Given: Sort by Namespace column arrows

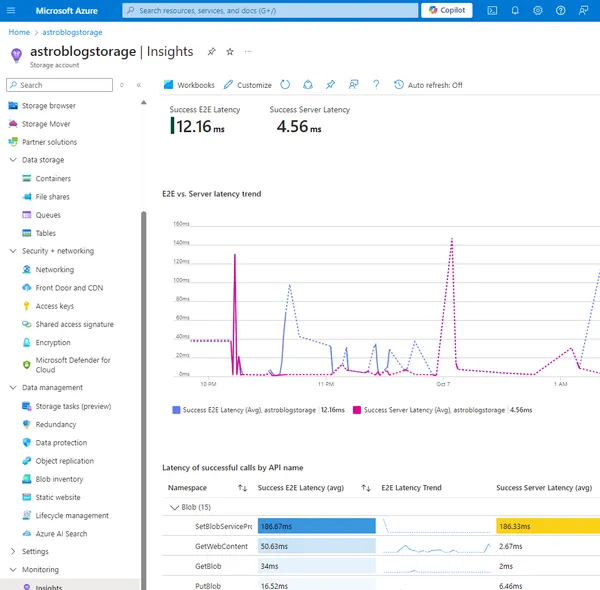Looking at the screenshot, I should click(x=242, y=488).
